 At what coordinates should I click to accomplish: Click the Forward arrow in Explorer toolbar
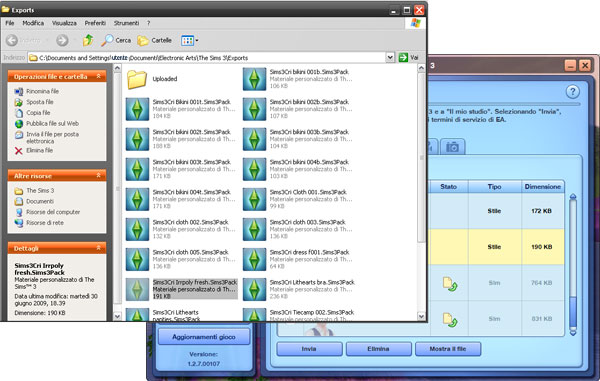click(62, 40)
